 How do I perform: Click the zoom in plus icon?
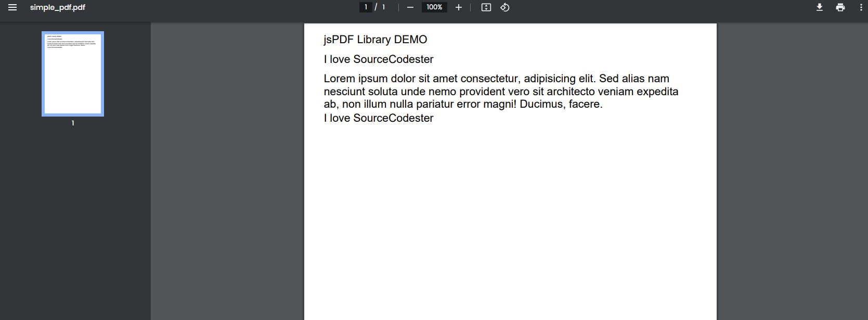coord(459,7)
